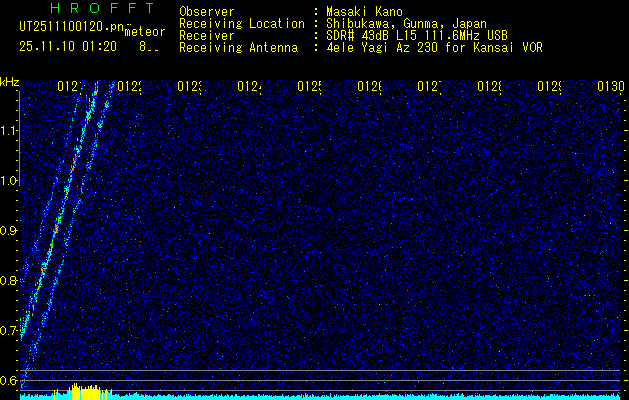Click the 1.0 frequency axis tick

click(x=9, y=181)
